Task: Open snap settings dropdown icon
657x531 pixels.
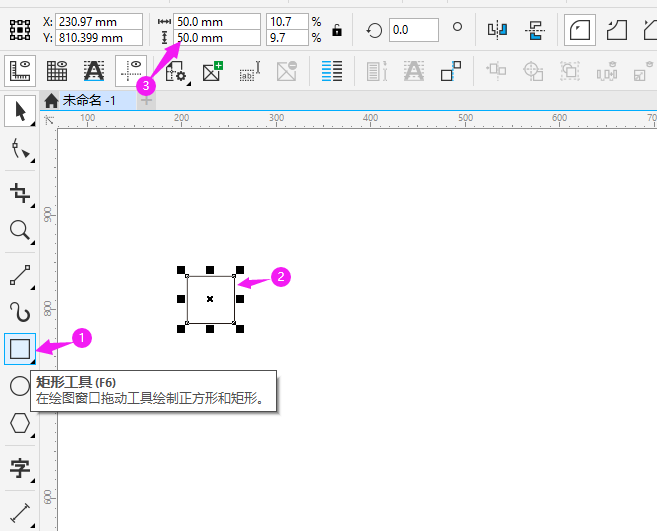Action: click(x=176, y=72)
